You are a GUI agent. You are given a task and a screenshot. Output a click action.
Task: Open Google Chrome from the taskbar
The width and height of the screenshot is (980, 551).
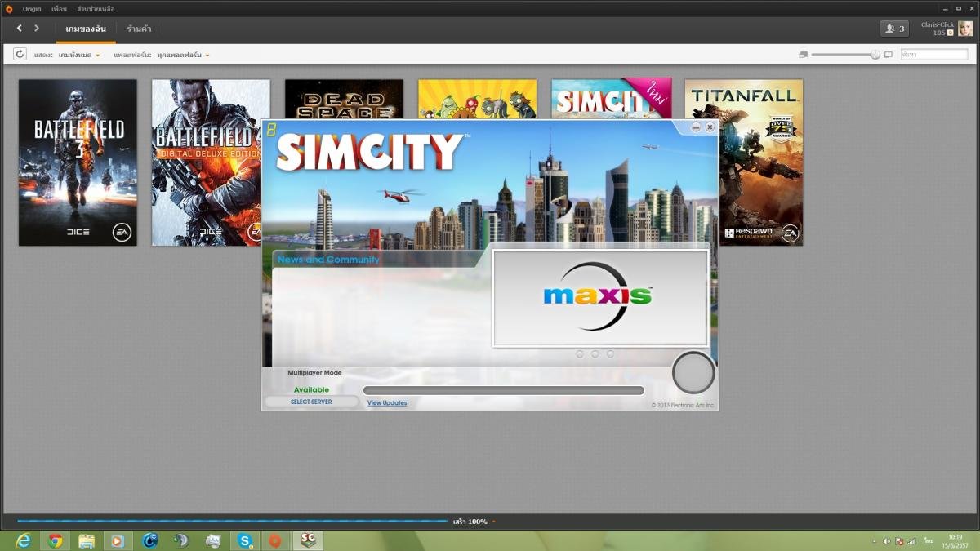56,540
